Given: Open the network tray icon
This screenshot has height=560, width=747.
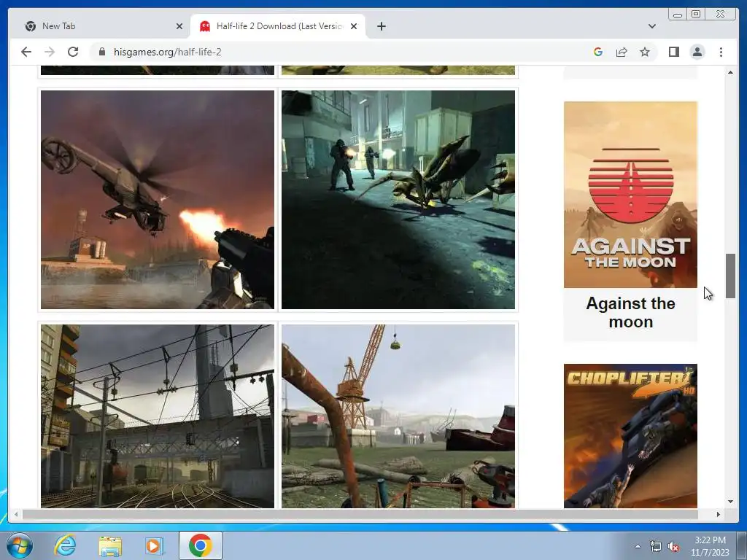Looking at the screenshot, I should pyautogui.click(x=656, y=547).
